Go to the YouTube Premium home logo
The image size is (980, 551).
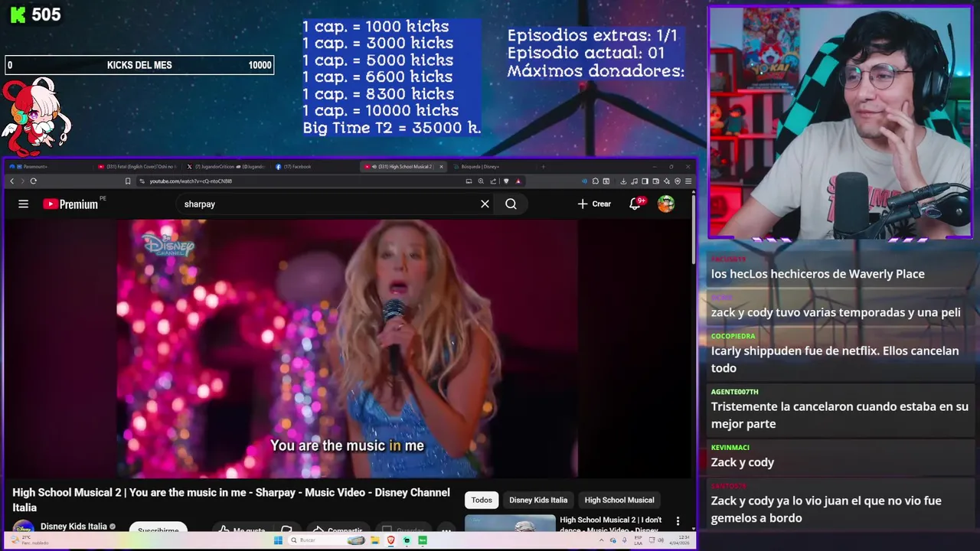[x=70, y=204]
